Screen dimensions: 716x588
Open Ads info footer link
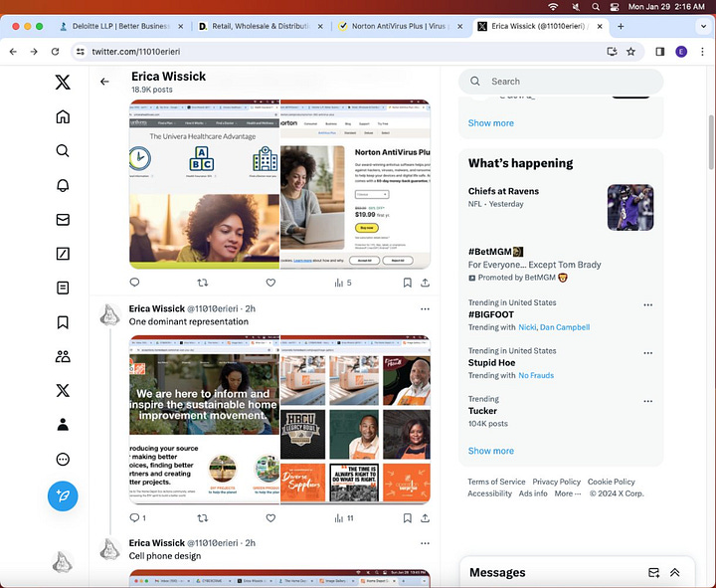coord(533,493)
